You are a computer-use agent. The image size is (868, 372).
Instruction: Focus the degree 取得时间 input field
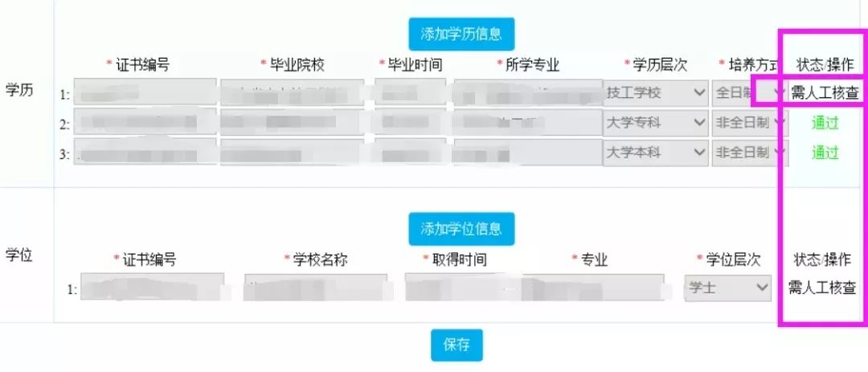click(534, 288)
